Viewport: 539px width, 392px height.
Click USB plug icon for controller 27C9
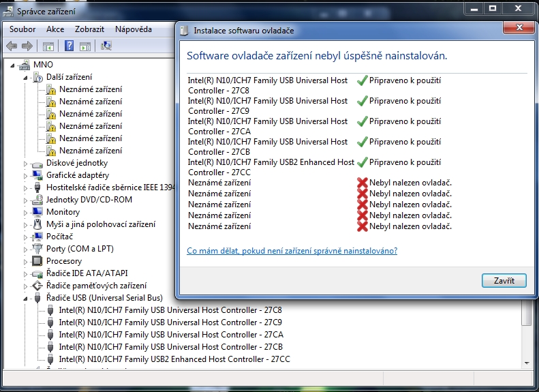(x=50, y=322)
